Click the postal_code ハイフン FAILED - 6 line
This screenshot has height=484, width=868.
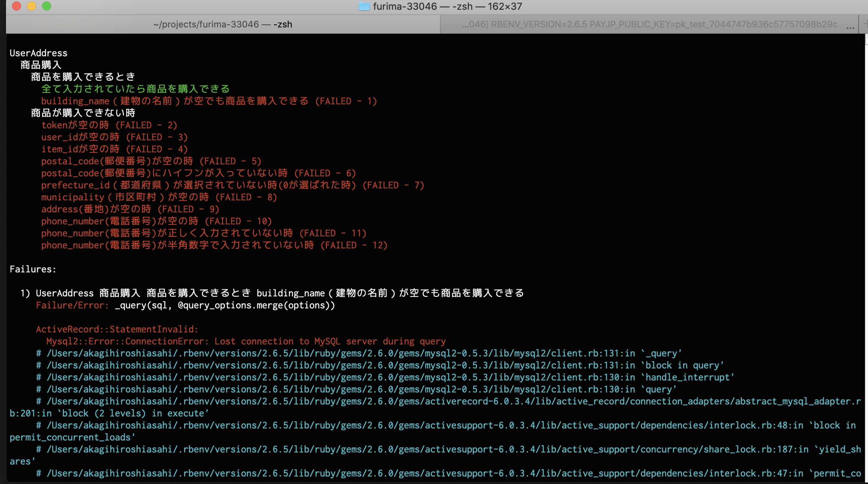pyautogui.click(x=198, y=173)
